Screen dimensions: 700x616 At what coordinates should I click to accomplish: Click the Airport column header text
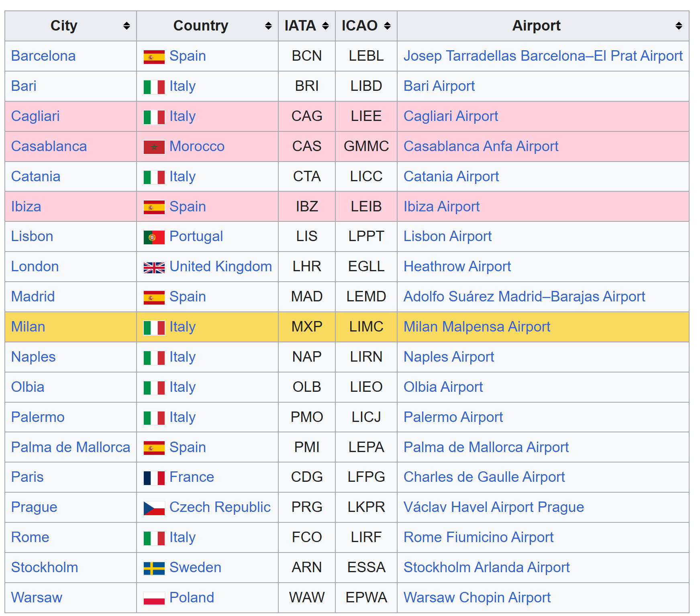pyautogui.click(x=536, y=26)
